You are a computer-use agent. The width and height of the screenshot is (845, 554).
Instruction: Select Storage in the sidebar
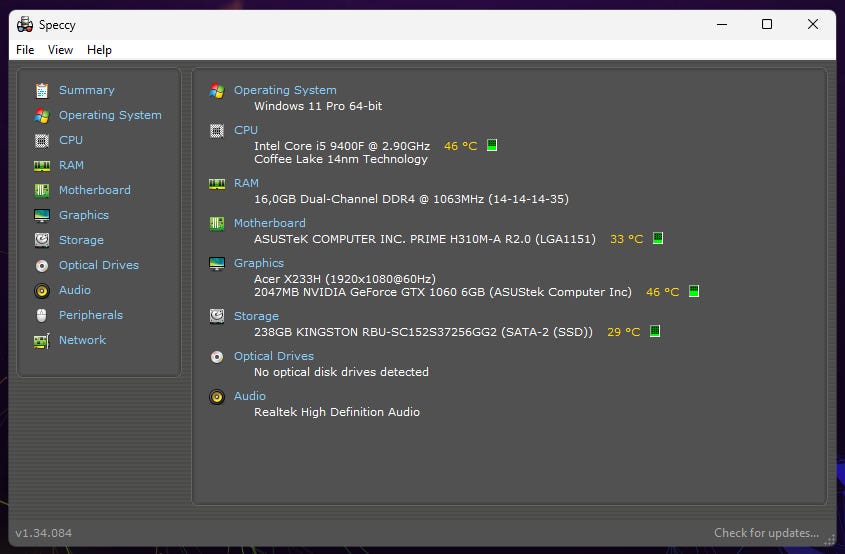(81, 240)
